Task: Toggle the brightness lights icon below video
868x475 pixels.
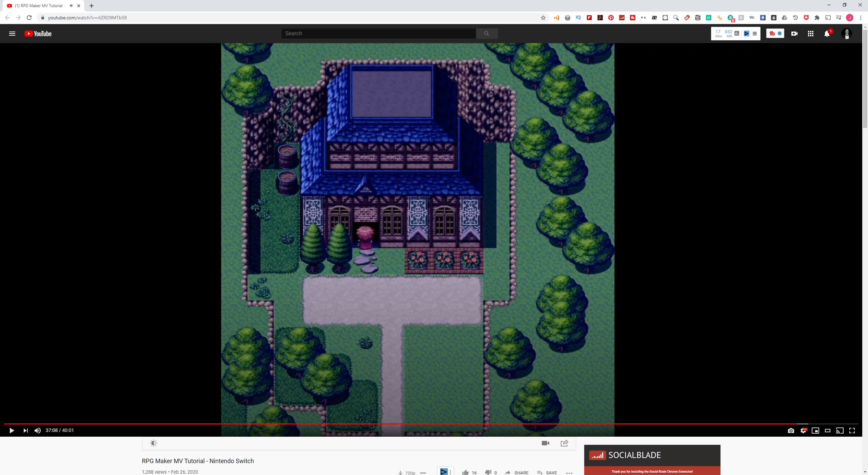Action: point(154,443)
